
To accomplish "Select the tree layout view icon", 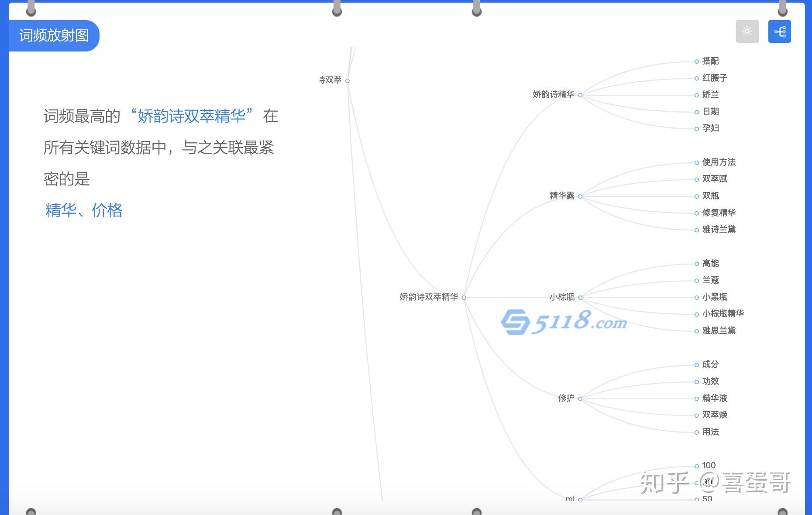I will [779, 31].
